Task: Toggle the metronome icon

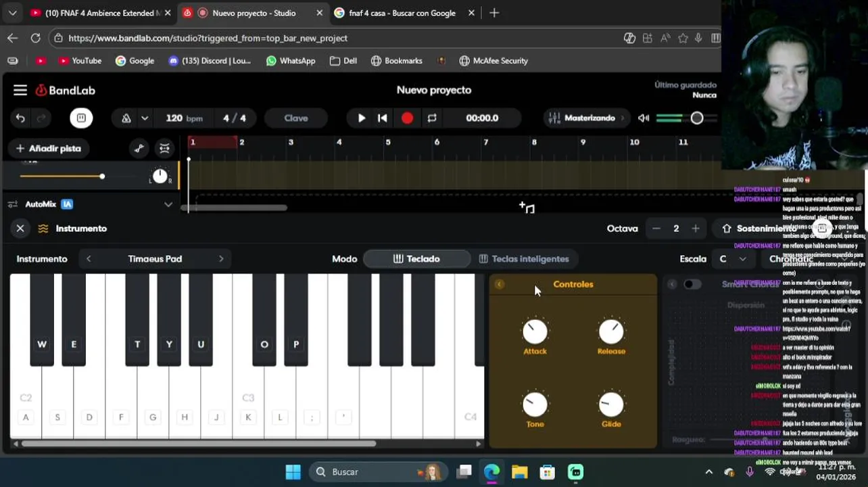Action: click(x=126, y=118)
